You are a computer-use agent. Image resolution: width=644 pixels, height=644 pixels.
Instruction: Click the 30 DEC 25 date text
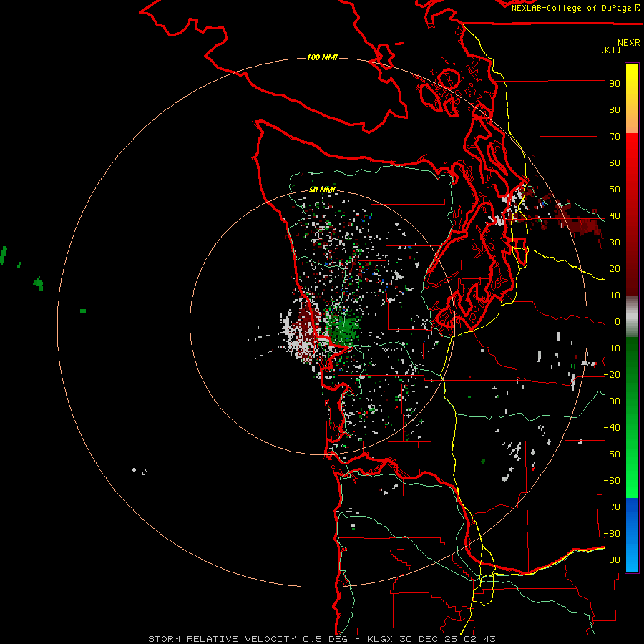coord(429,639)
